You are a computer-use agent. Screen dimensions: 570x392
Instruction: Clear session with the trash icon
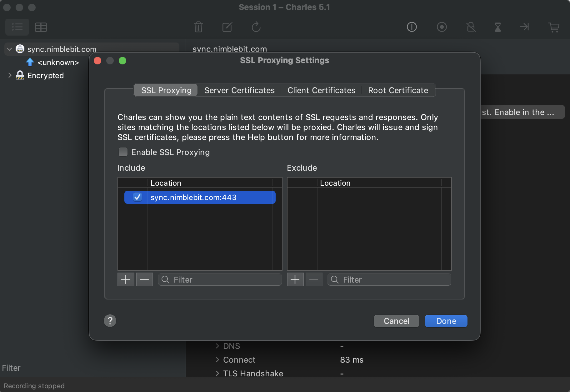pos(198,27)
